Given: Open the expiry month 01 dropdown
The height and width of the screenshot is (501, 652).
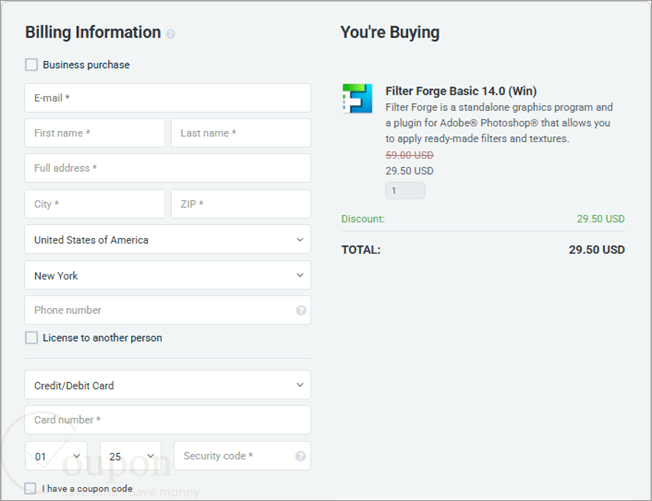Looking at the screenshot, I should point(57,456).
